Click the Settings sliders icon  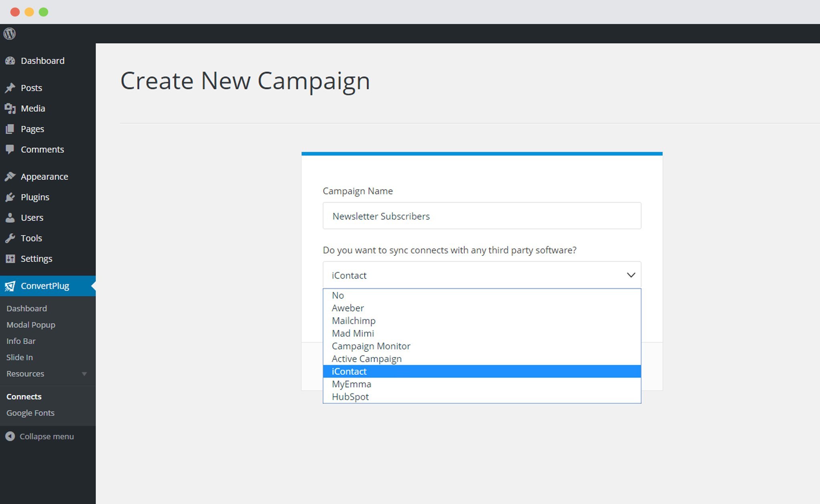[x=10, y=259]
